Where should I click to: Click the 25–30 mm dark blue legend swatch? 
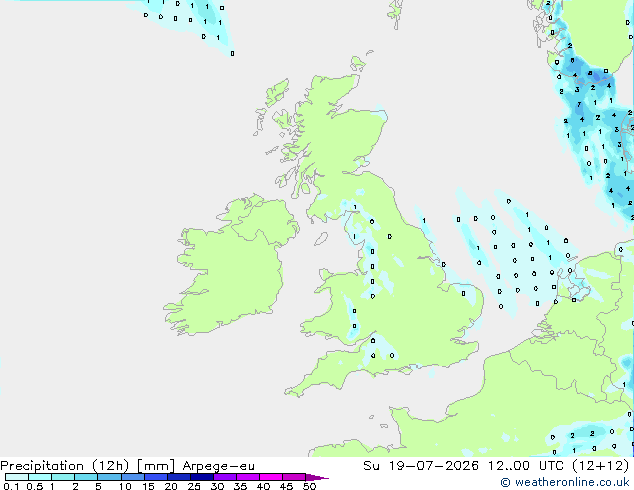pos(201,477)
